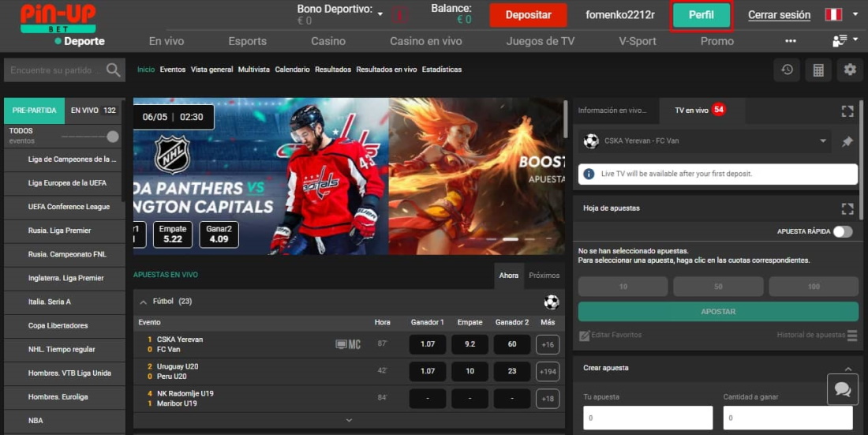
Task: Switch to the TV en vivo tab
Action: tap(701, 111)
